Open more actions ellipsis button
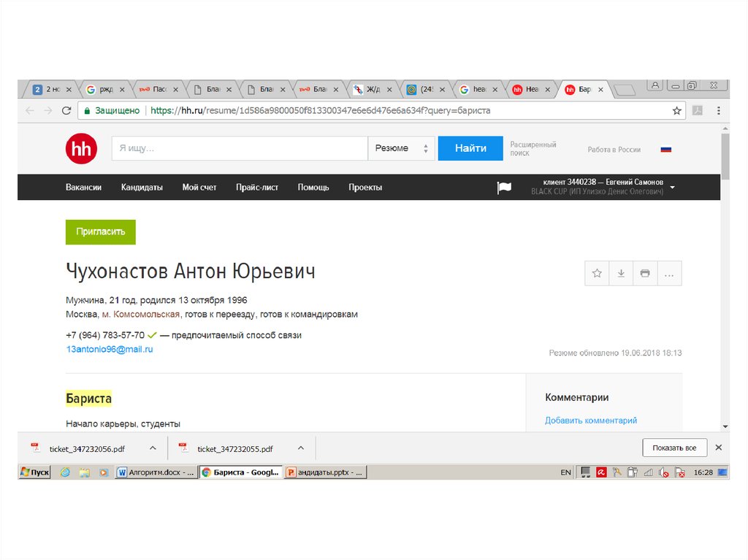This screenshot has width=748, height=560. (669, 273)
